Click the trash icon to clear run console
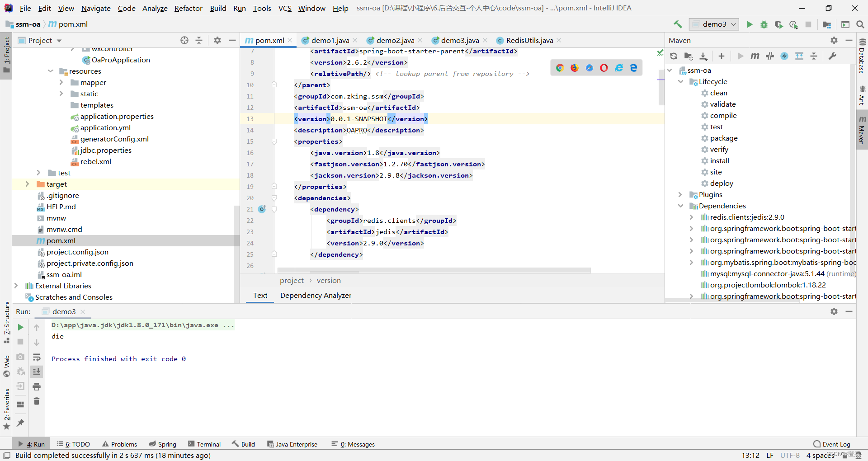Viewport: 868px width, 461px height. point(37,401)
